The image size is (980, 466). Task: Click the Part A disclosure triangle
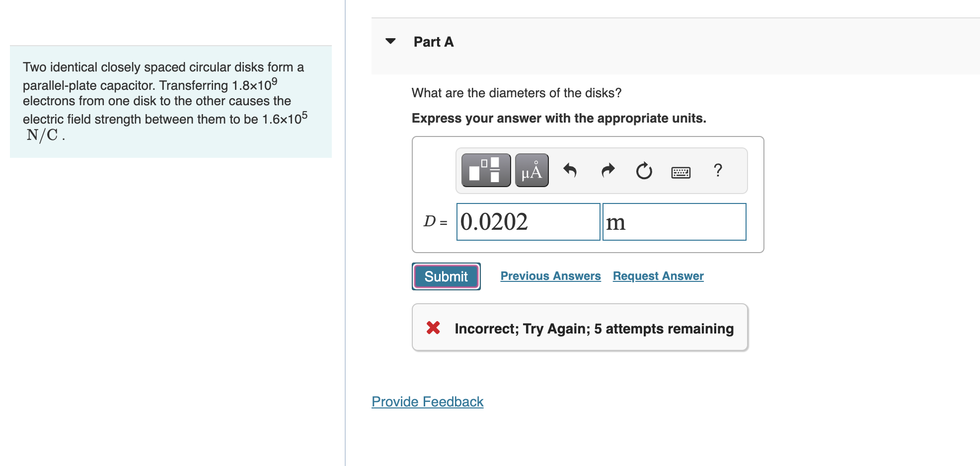(x=391, y=42)
